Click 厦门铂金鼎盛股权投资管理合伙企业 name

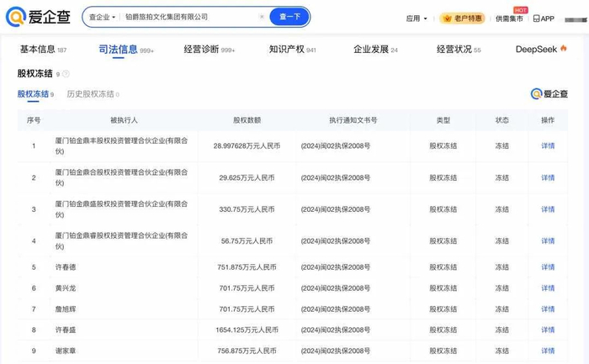(121, 209)
